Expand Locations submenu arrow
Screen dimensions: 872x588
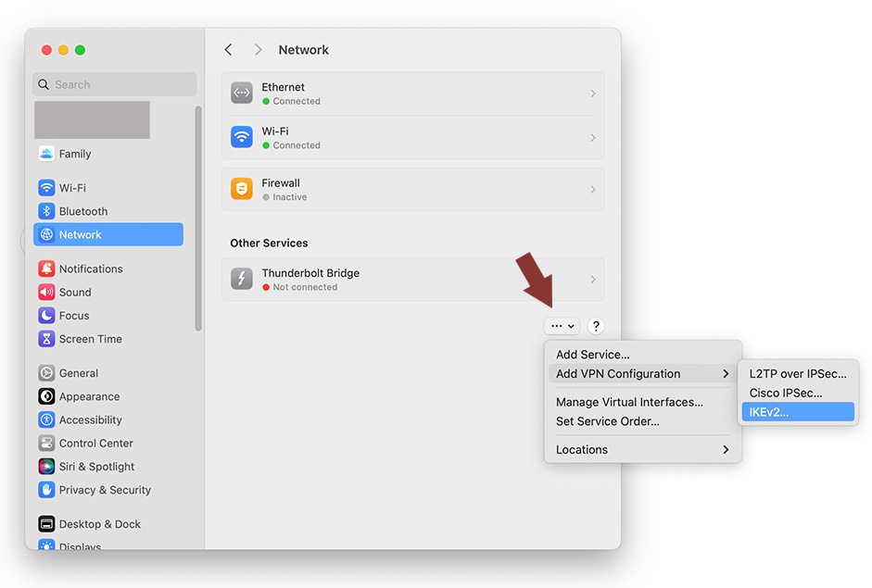point(726,449)
